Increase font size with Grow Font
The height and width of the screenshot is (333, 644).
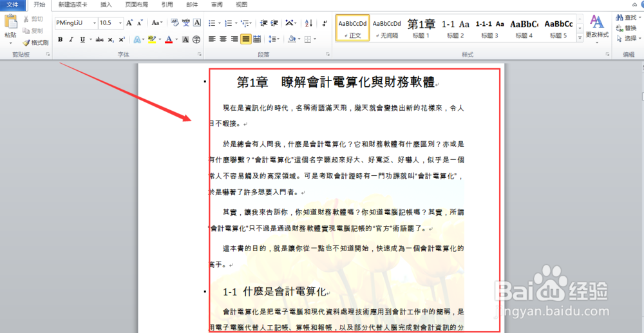(x=129, y=23)
